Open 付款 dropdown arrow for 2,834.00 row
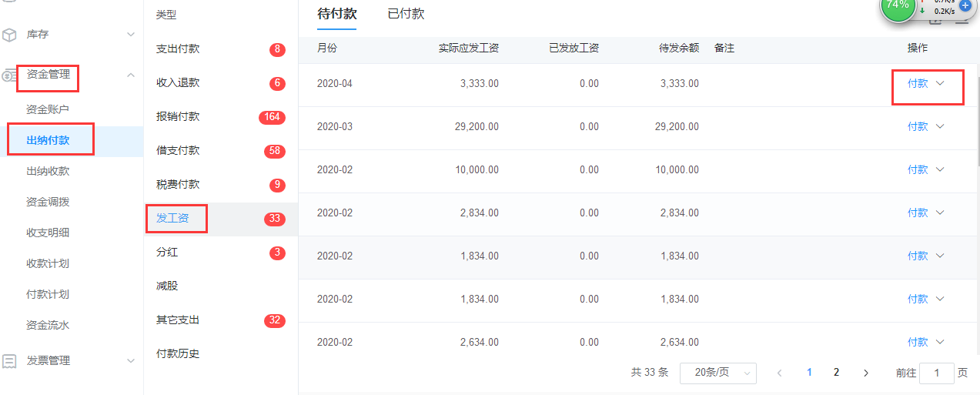This screenshot has width=980, height=395. click(x=939, y=213)
